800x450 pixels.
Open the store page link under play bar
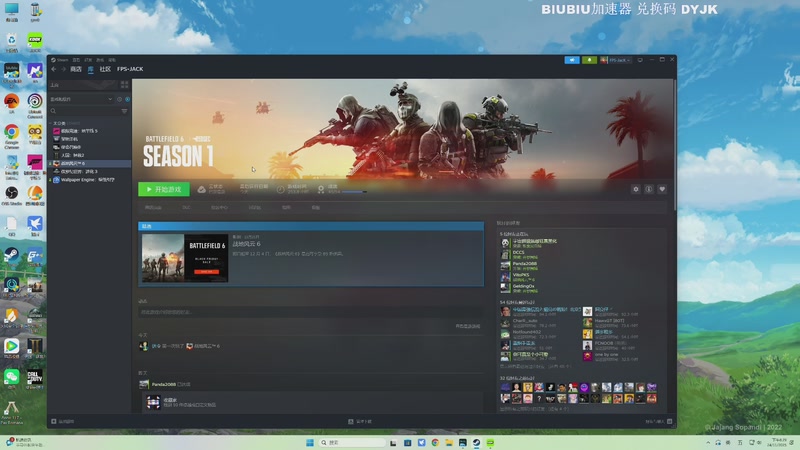(153, 208)
